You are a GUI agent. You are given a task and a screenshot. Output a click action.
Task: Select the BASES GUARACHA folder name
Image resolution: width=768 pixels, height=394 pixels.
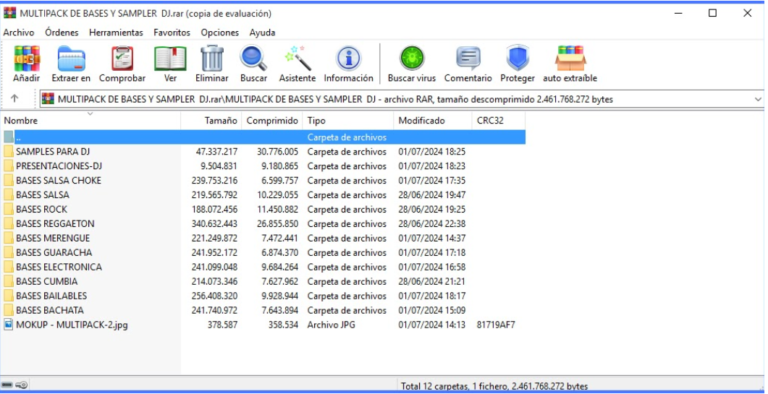click(54, 252)
